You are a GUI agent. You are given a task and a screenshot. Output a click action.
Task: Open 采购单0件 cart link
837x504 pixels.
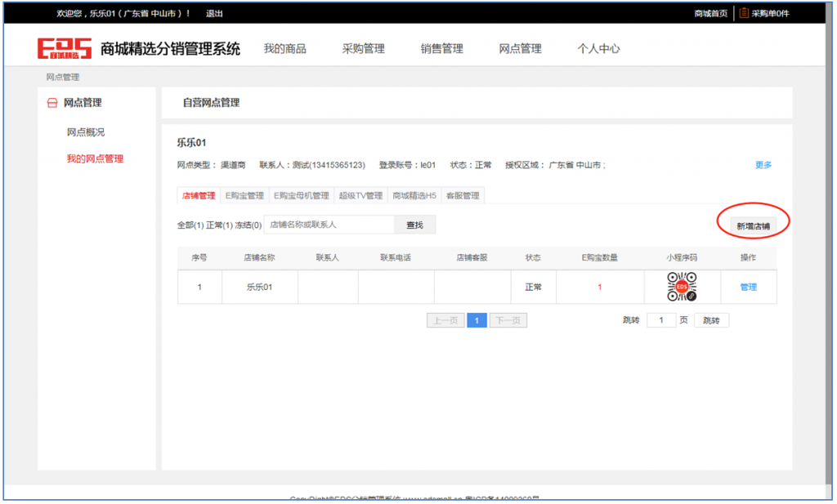770,13
